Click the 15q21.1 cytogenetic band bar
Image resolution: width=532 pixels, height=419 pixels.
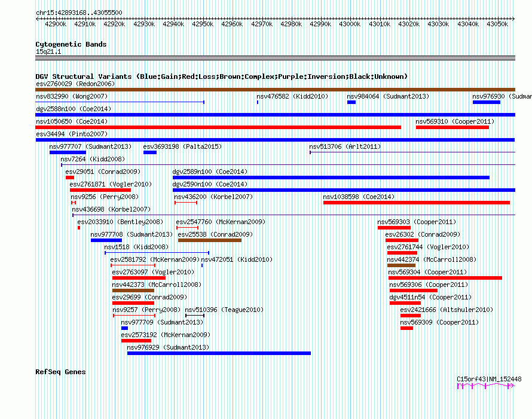(275, 58)
